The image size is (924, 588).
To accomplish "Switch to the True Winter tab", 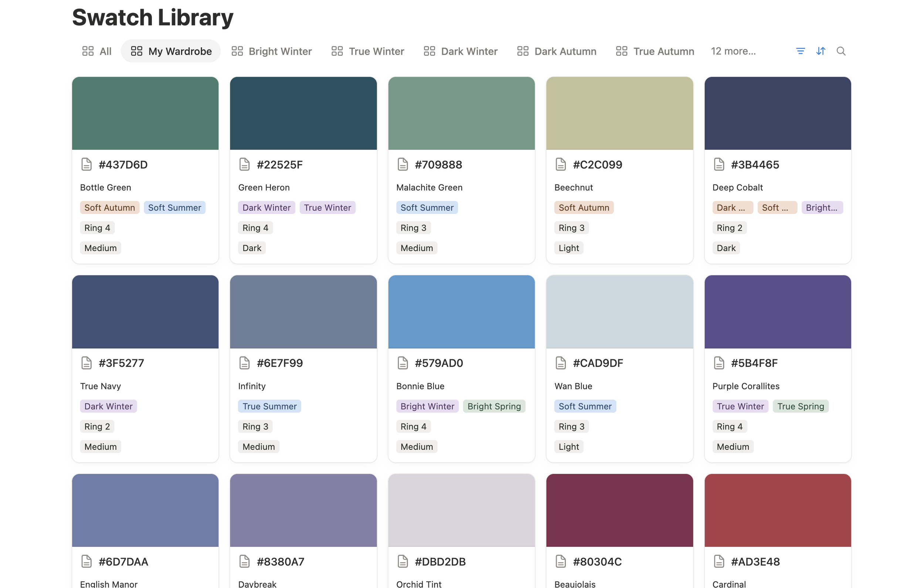I will [368, 51].
